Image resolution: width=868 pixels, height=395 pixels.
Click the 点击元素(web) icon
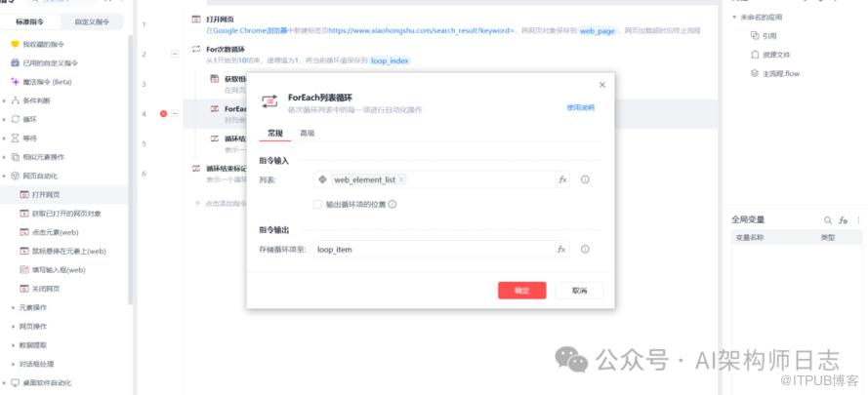click(x=23, y=232)
